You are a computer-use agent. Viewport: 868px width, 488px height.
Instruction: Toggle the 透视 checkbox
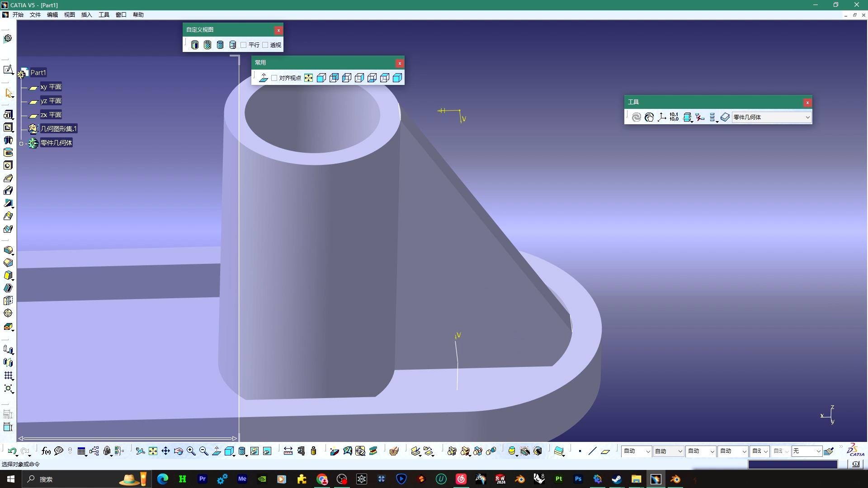pyautogui.click(x=265, y=45)
